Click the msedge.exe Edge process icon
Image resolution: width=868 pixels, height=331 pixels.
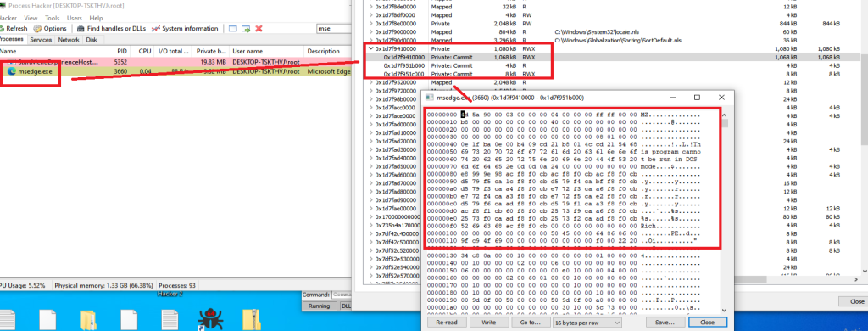click(12, 71)
